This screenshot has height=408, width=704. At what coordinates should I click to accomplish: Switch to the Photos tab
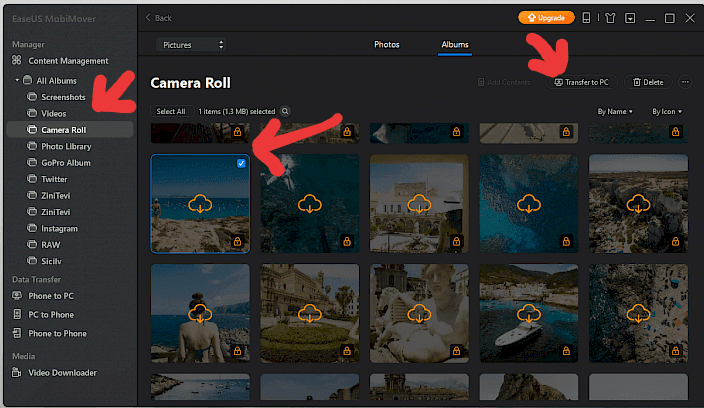point(387,44)
